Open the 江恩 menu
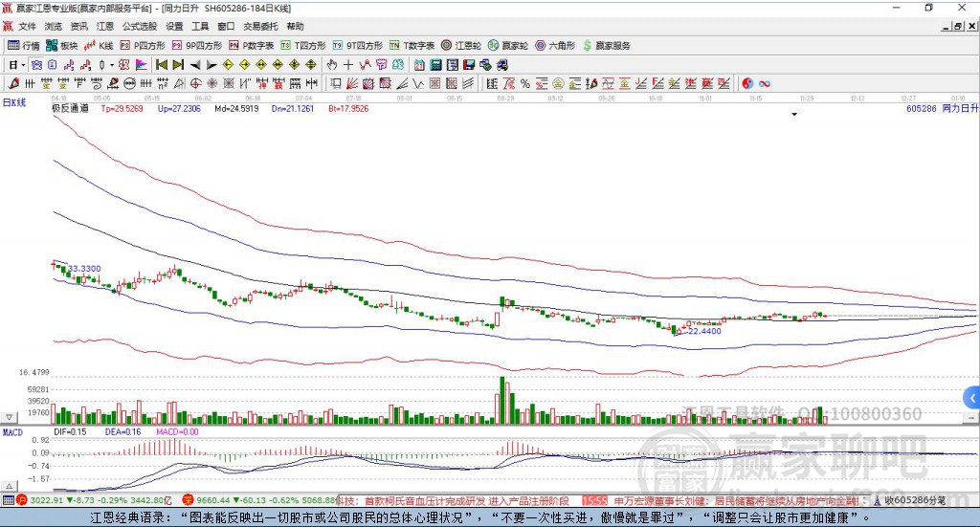This screenshot has height=527, width=980. [x=104, y=27]
